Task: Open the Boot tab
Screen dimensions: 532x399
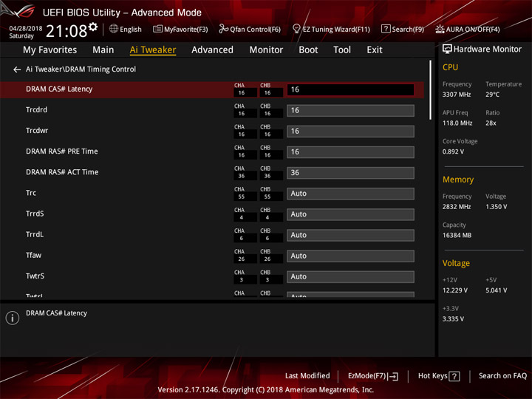Action: [308, 50]
